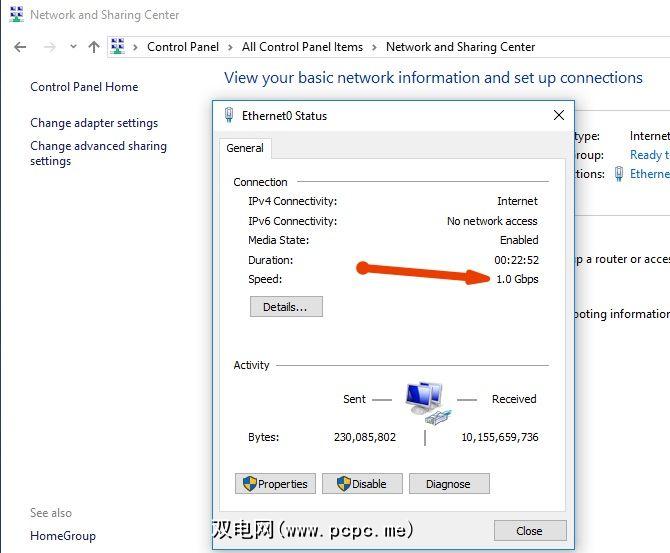Open HomeGroup link under See also

(x=63, y=536)
